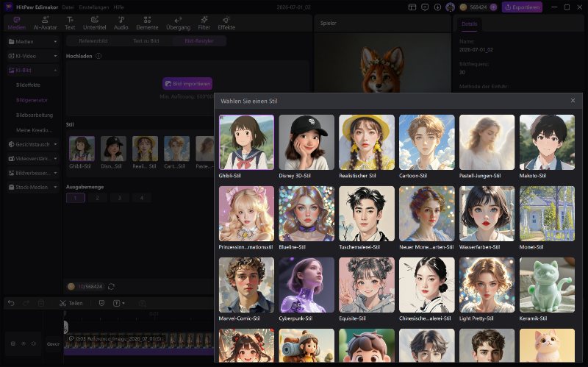Switch to the Details tab

click(x=470, y=24)
